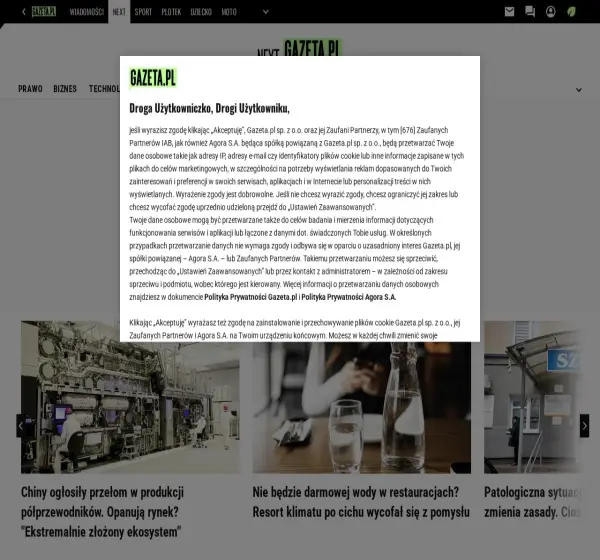Expand the category bar chevron on right
The width and height of the screenshot is (600, 560).
pyautogui.click(x=579, y=90)
